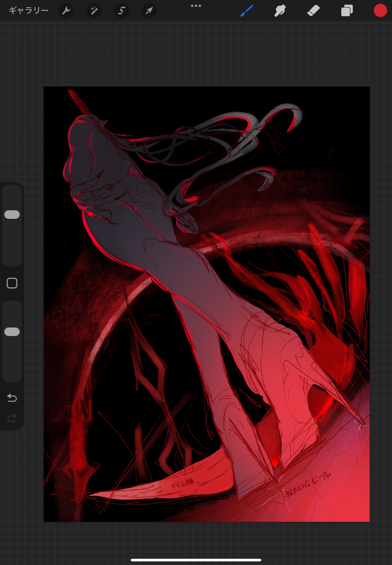
Task: Open the Actions wrench menu
Action: click(66, 11)
